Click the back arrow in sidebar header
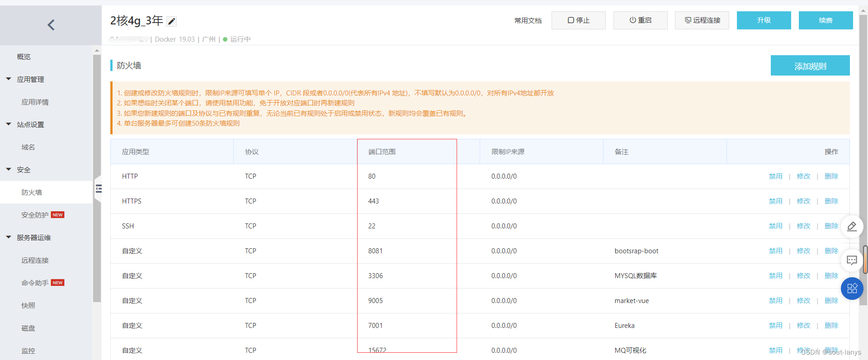The height and width of the screenshot is (360, 868). pyautogui.click(x=51, y=25)
